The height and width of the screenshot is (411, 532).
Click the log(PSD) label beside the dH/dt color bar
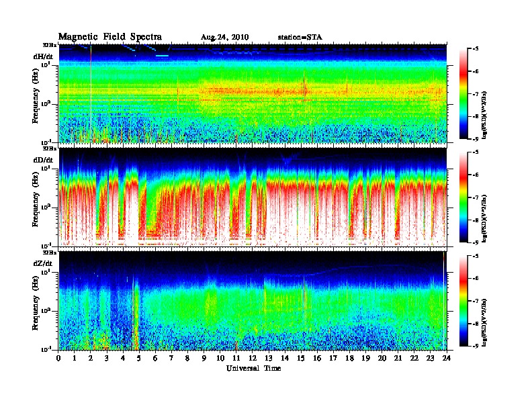(x=485, y=116)
